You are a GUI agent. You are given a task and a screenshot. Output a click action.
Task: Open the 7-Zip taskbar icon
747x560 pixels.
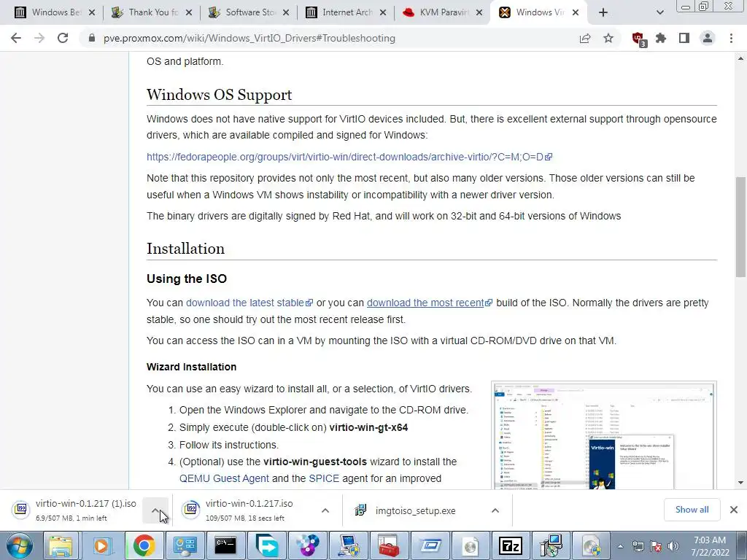click(x=511, y=545)
